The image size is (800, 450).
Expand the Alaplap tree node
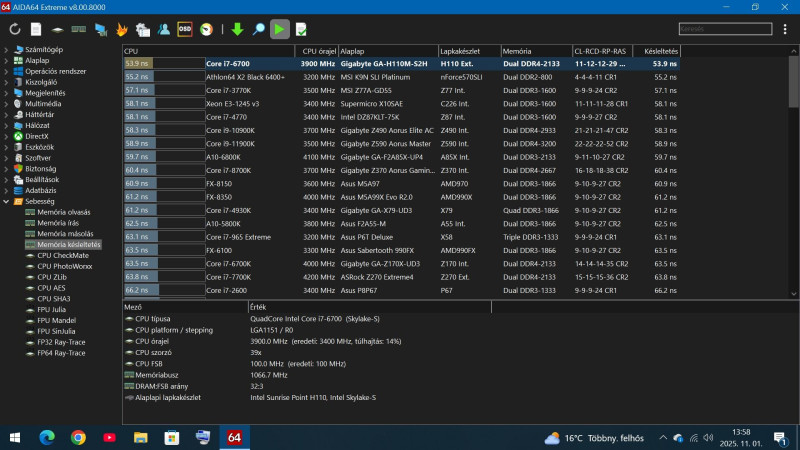[x=6, y=60]
